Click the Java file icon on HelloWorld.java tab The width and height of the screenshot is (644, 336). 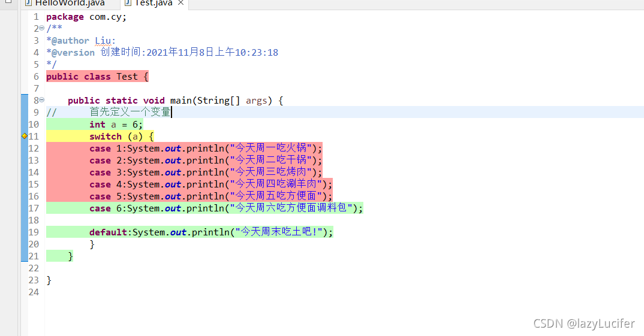coord(28,3)
